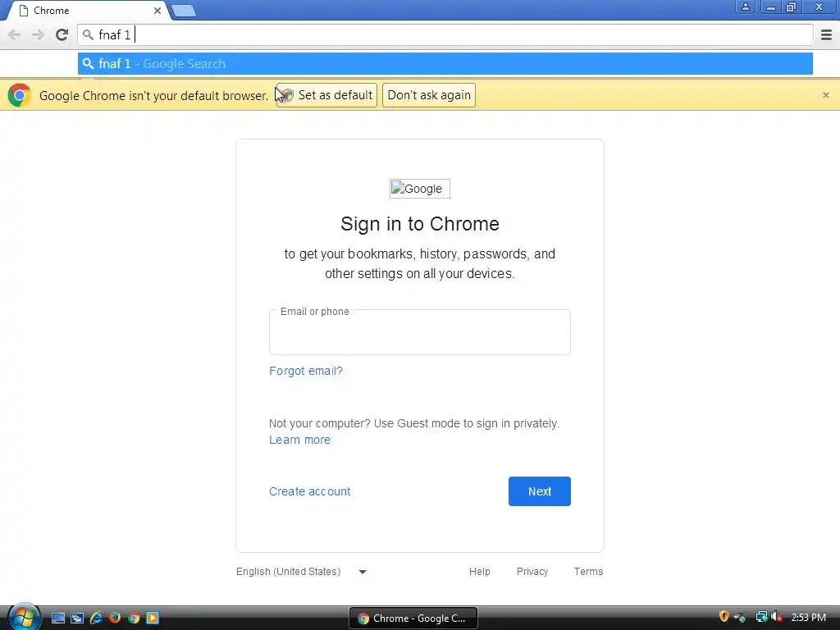The image size is (840, 630).
Task: Restore down the Chrome window
Action: tap(792, 7)
